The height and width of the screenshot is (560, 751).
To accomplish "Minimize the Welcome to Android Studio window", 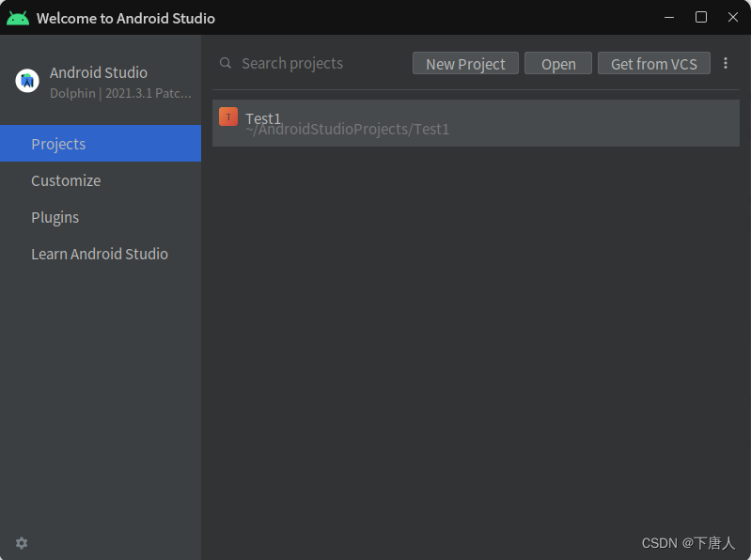I will 669,17.
